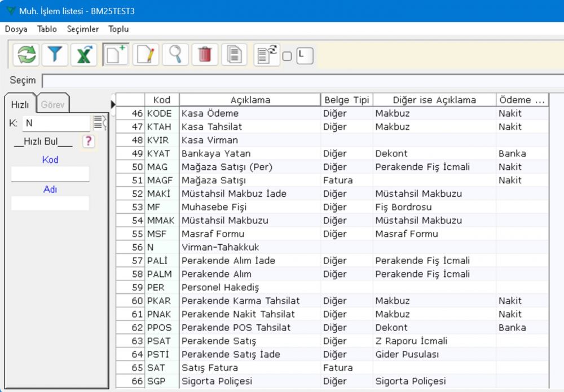Click the purple question mark help icon

pyautogui.click(x=88, y=142)
